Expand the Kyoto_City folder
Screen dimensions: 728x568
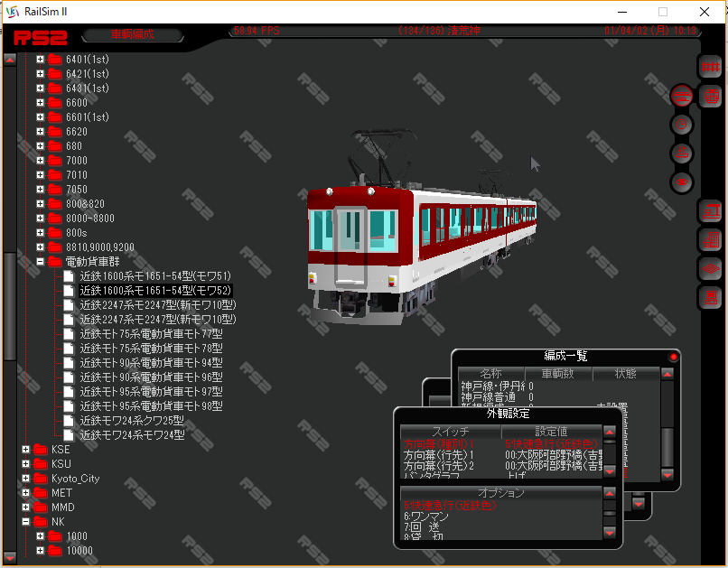click(x=26, y=479)
